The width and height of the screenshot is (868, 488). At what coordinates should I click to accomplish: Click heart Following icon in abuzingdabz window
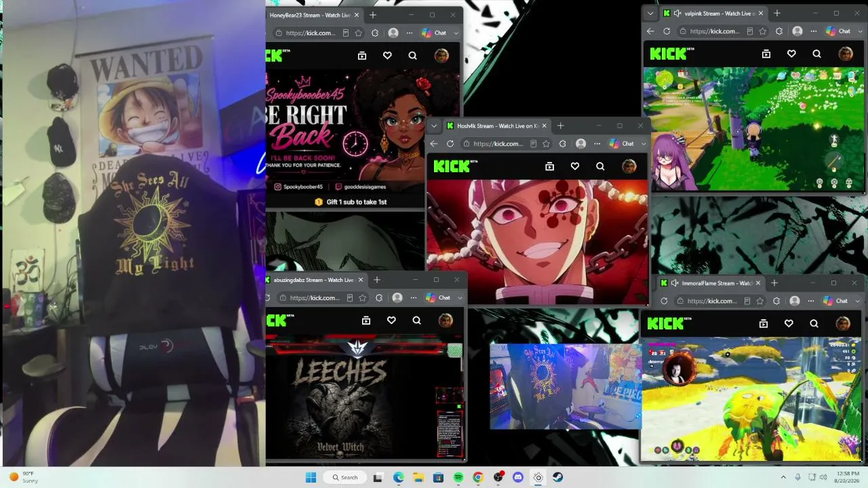[x=391, y=321]
